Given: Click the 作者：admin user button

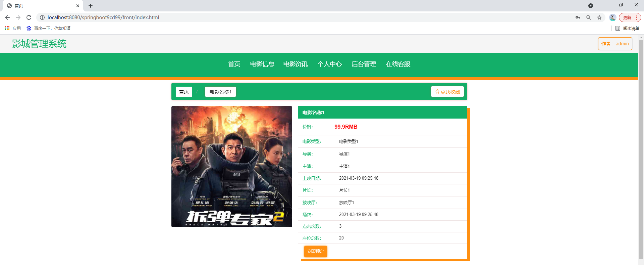Looking at the screenshot, I should (615, 44).
